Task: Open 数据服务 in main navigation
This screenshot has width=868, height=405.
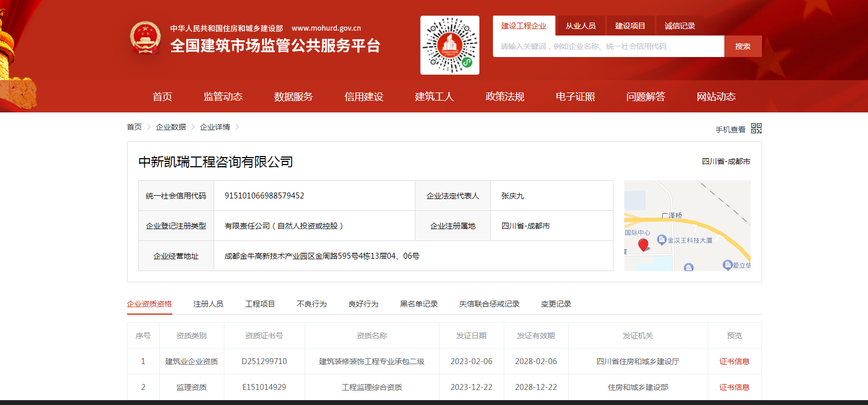Action: 293,97
